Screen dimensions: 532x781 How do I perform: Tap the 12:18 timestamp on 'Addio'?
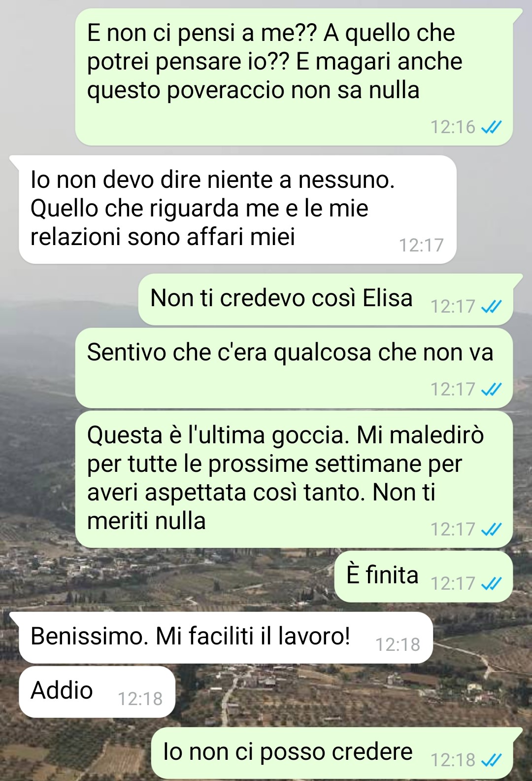140,699
